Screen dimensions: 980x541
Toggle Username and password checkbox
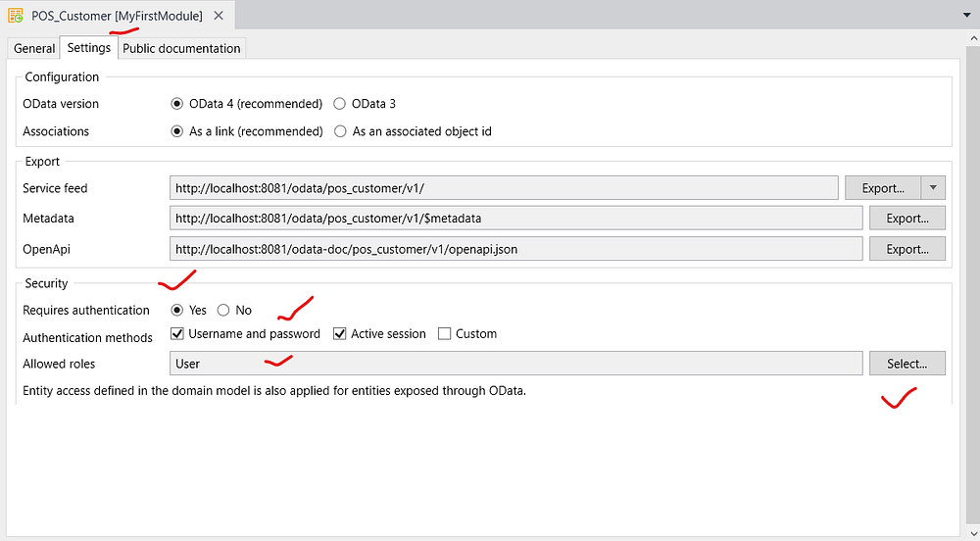coord(177,334)
